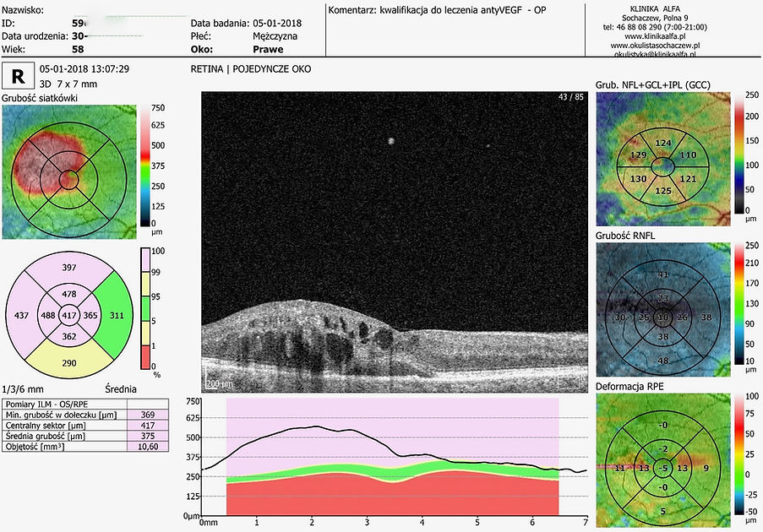Click the Oko value Prawe

point(268,49)
